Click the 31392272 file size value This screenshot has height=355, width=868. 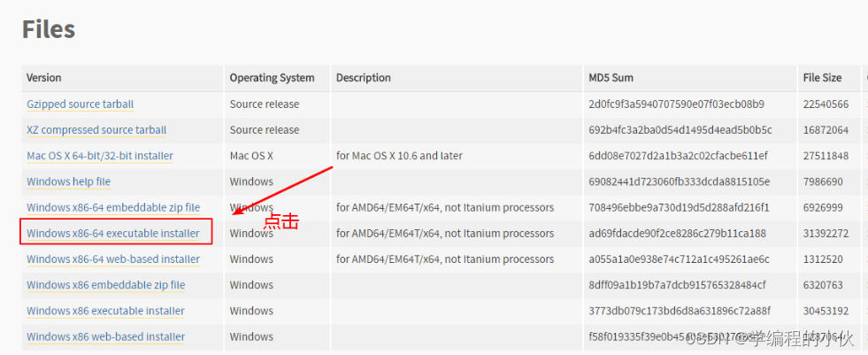(x=826, y=233)
